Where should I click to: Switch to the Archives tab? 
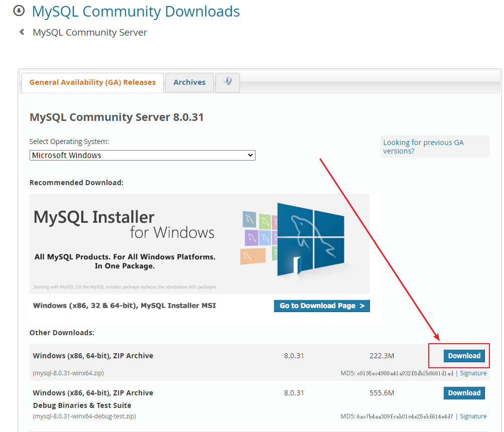[x=189, y=82]
